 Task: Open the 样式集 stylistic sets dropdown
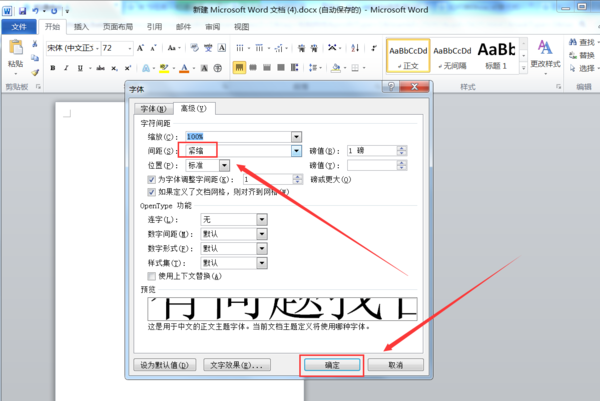tap(262, 263)
